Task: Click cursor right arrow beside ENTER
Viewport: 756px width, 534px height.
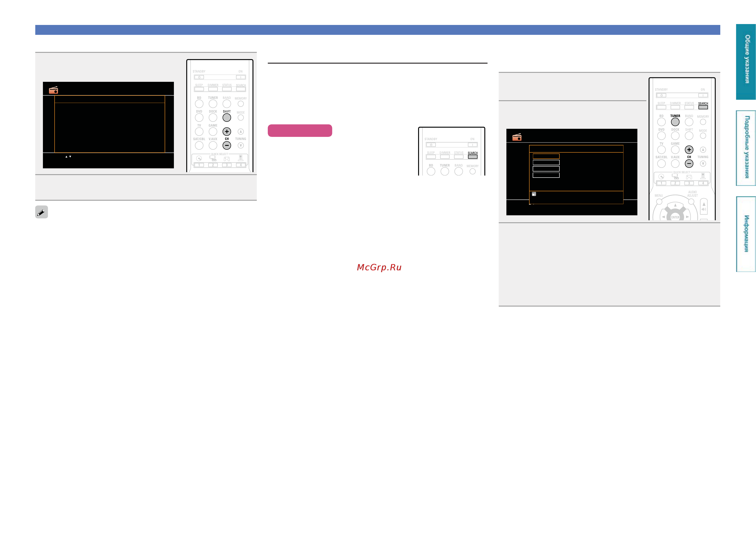Action: click(x=687, y=217)
